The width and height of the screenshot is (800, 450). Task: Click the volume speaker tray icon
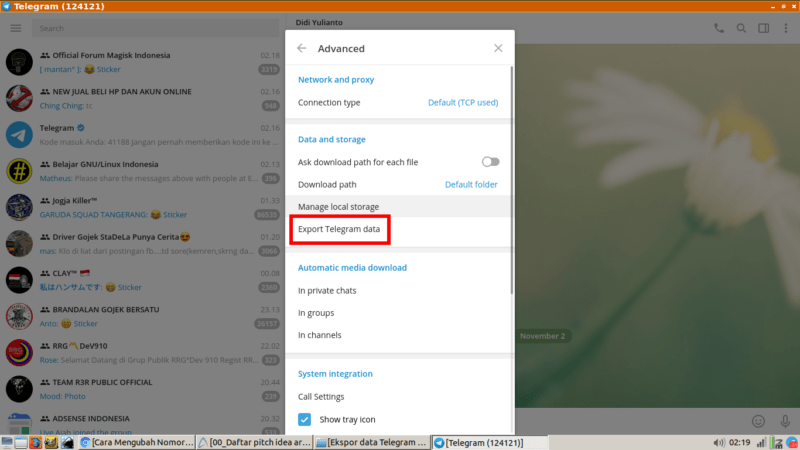[x=718, y=442]
